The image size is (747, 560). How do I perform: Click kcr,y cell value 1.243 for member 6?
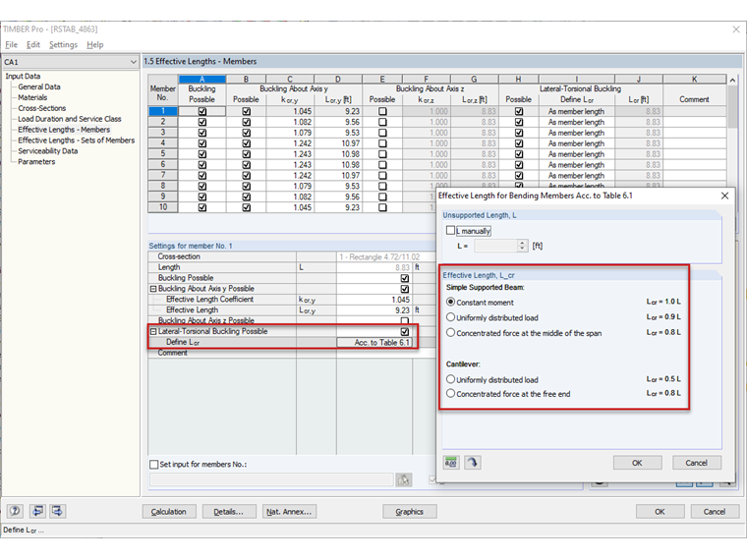290,164
